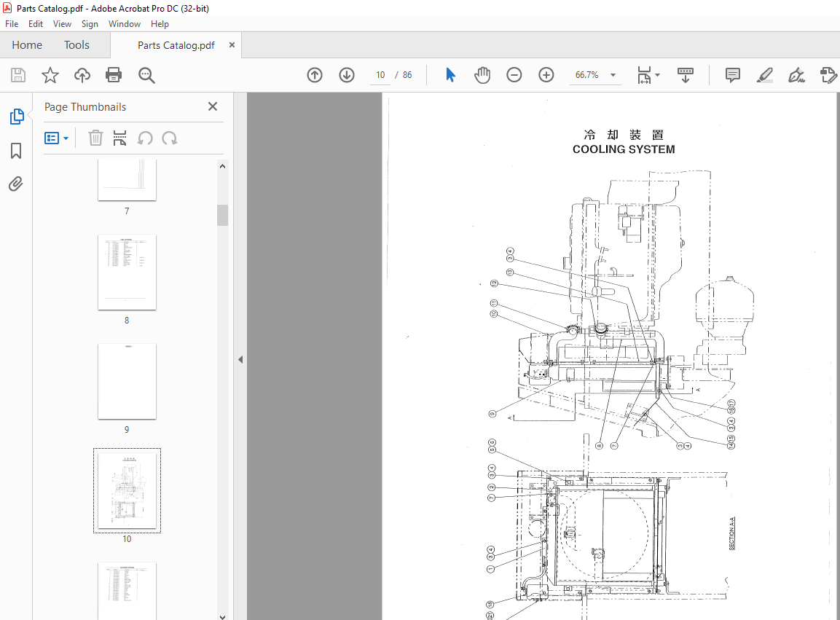Screen dimensions: 840x620
Task: Select page 7 thumbnail
Action: pos(127,179)
